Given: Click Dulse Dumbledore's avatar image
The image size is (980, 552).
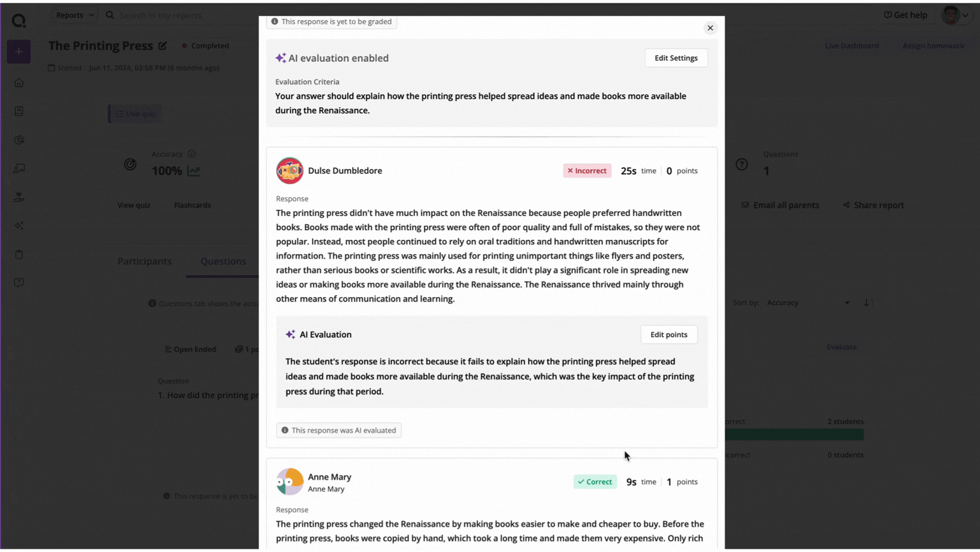Looking at the screenshot, I should tap(290, 171).
